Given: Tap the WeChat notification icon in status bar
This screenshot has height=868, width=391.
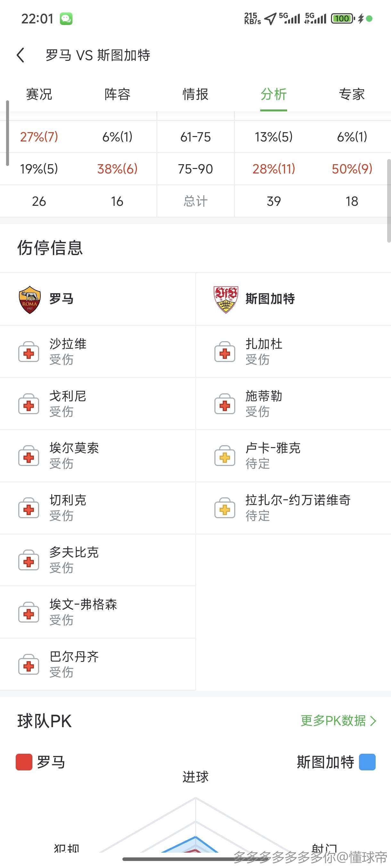Looking at the screenshot, I should pos(66,19).
